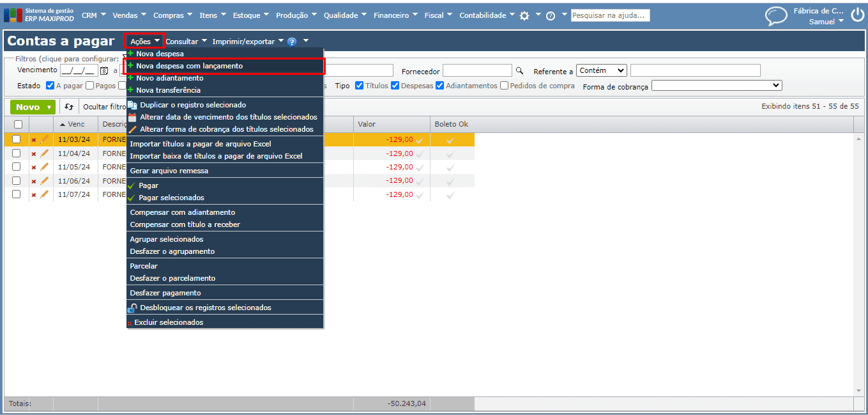Check the select-all checkbox in the table header
The image size is (868, 415).
pyautogui.click(x=18, y=125)
